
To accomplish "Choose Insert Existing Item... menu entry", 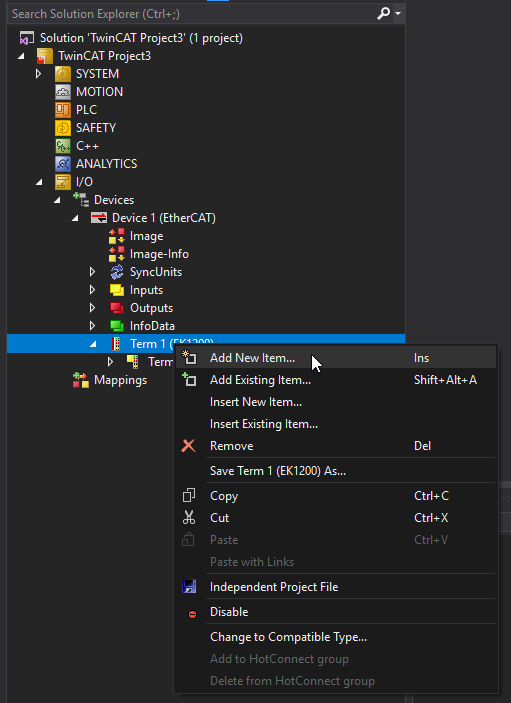I will click(336, 424).
